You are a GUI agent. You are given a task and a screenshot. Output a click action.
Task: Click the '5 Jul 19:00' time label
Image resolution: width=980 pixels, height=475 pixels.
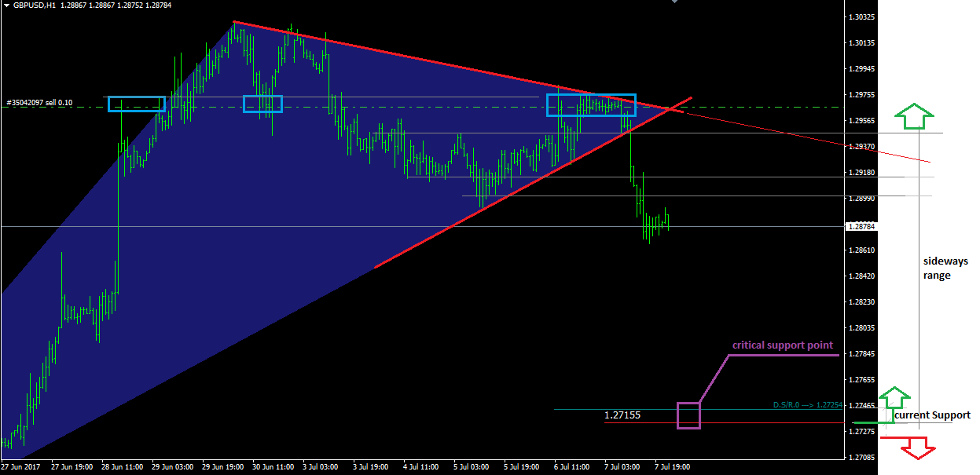[523, 466]
